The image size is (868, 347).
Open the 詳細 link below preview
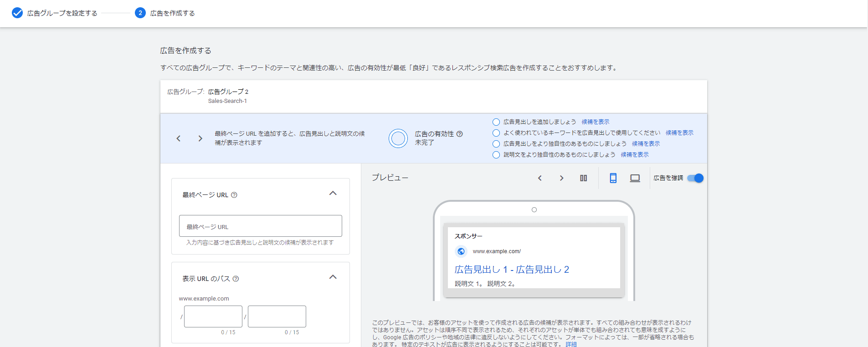(571, 344)
